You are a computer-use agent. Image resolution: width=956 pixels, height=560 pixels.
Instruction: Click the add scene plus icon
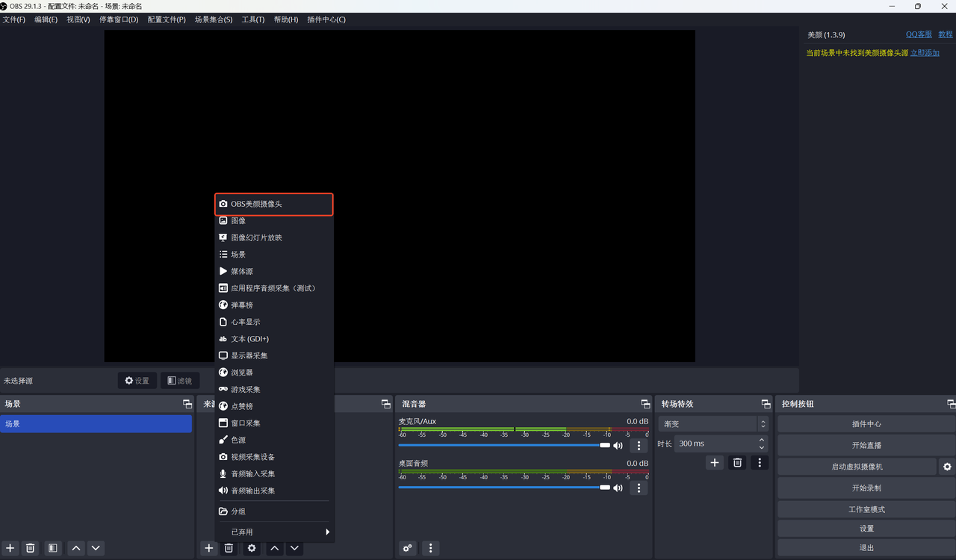coord(9,547)
